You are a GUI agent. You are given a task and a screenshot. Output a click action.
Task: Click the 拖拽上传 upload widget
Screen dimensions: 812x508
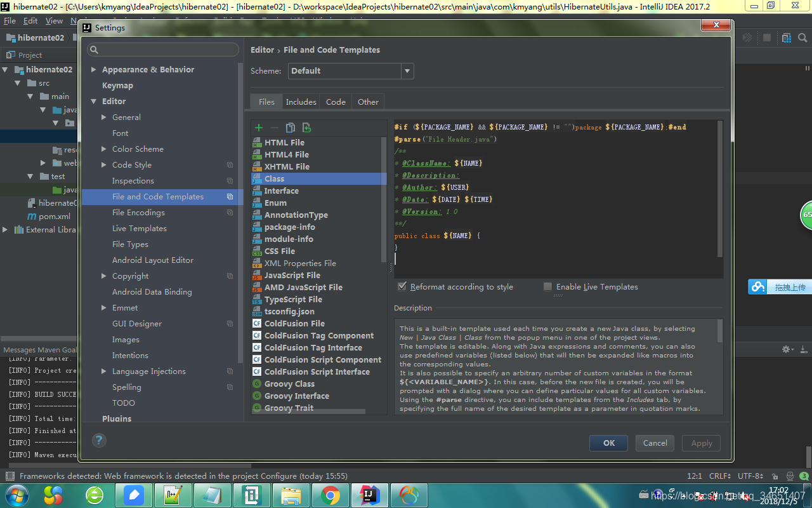click(780, 287)
